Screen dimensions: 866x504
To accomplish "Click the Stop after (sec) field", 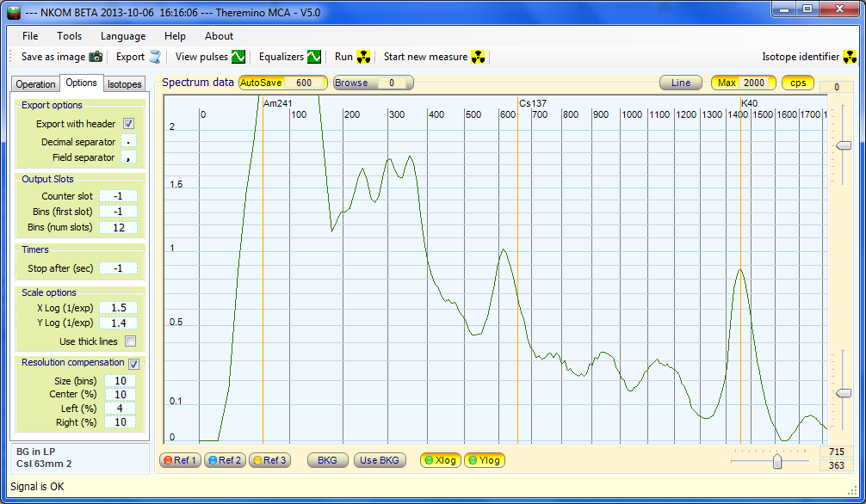I will (118, 268).
